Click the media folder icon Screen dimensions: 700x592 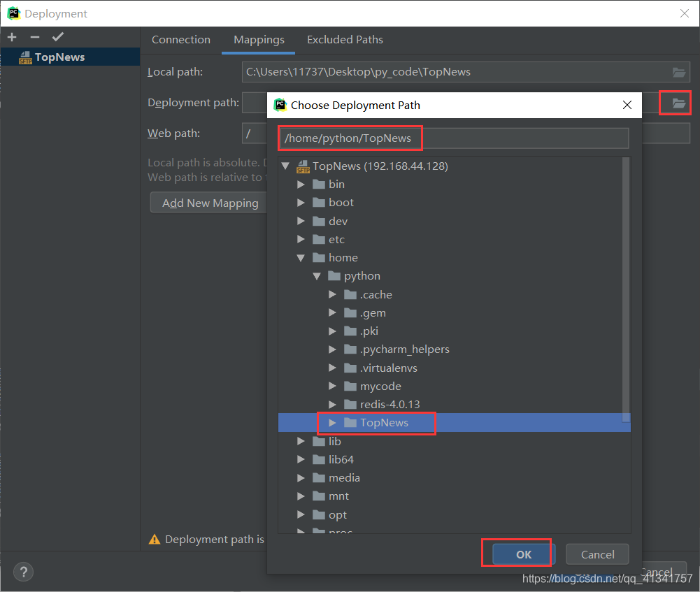click(319, 478)
